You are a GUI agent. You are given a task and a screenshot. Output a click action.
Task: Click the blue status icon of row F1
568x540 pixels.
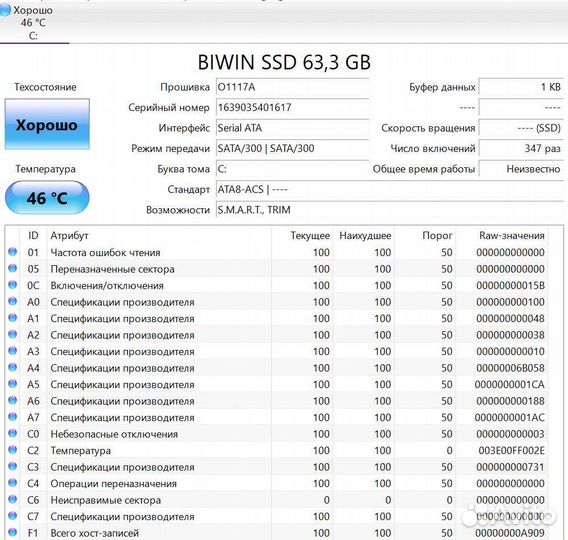click(x=13, y=532)
